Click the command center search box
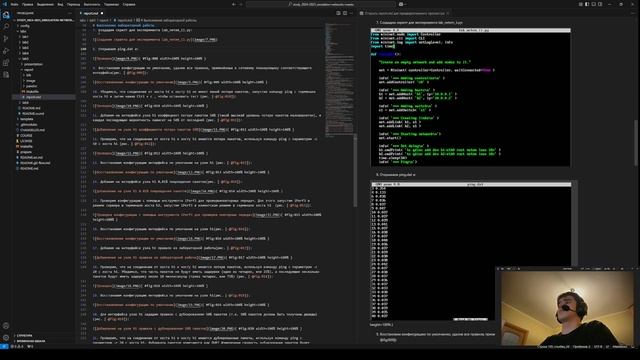640x360 pixels. point(321,4)
